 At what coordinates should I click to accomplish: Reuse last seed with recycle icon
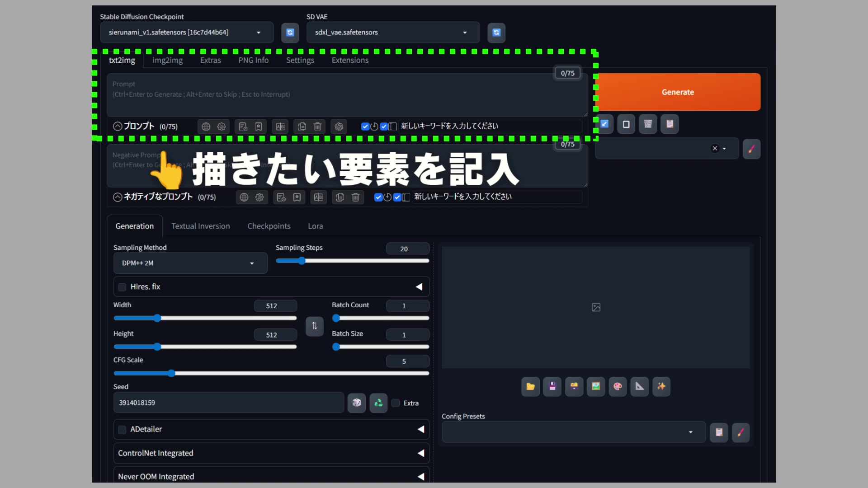(378, 403)
